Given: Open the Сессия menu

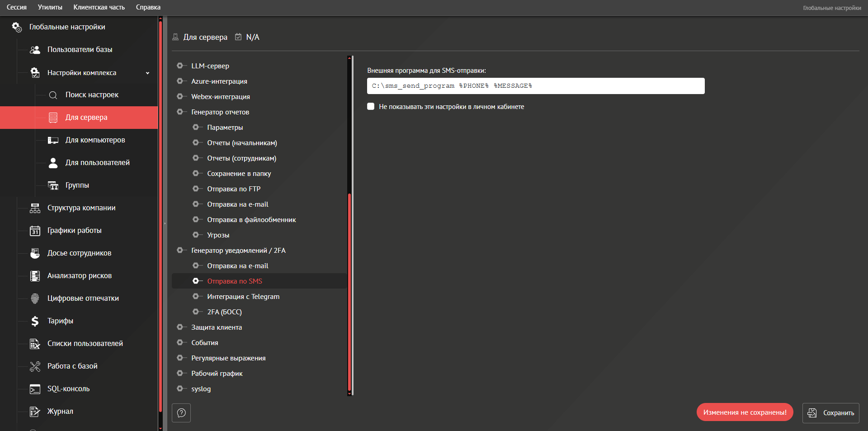Looking at the screenshot, I should point(17,7).
